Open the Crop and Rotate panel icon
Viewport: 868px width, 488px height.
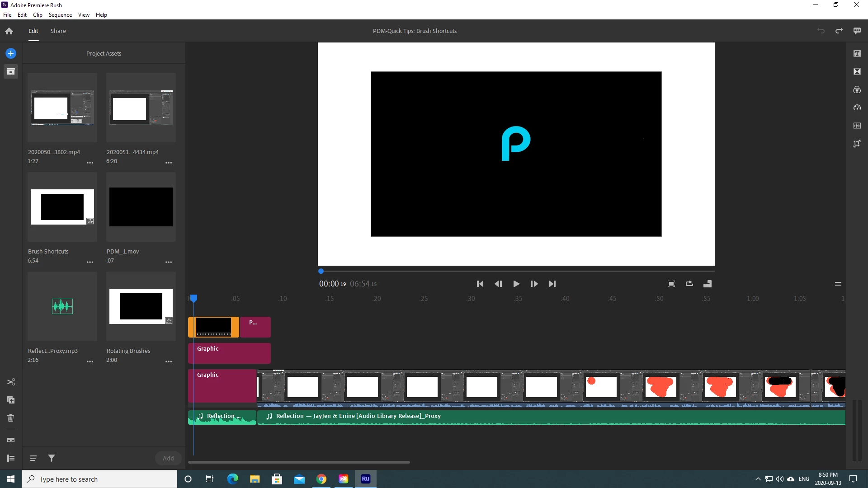pyautogui.click(x=857, y=144)
